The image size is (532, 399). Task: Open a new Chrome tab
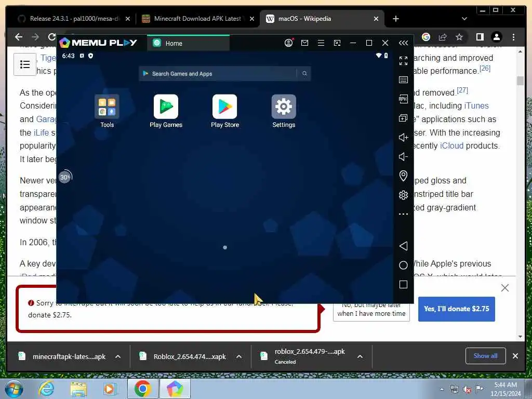[x=395, y=19]
